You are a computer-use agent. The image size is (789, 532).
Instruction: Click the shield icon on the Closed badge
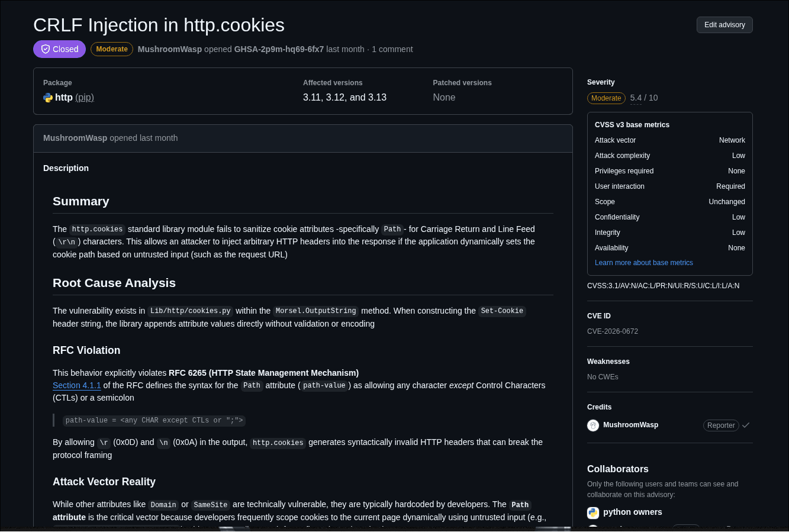[46, 49]
